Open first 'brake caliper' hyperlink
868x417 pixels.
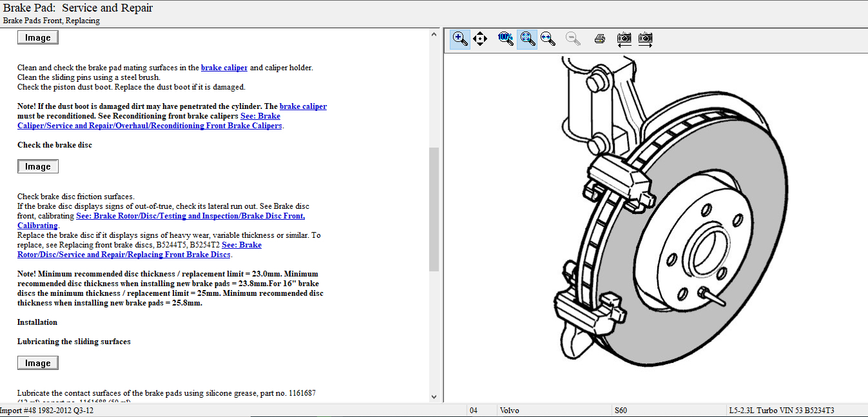pos(224,68)
